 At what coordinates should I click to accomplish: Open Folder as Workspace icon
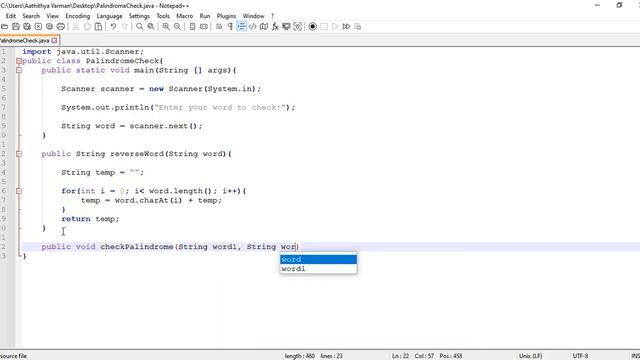(287, 27)
